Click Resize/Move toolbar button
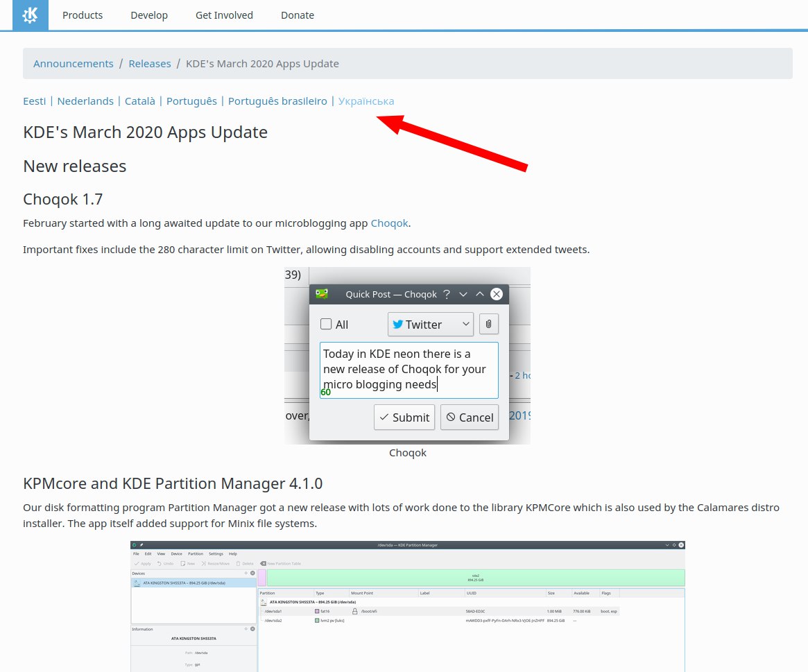Screen dimensions: 808x672 click(x=216, y=564)
